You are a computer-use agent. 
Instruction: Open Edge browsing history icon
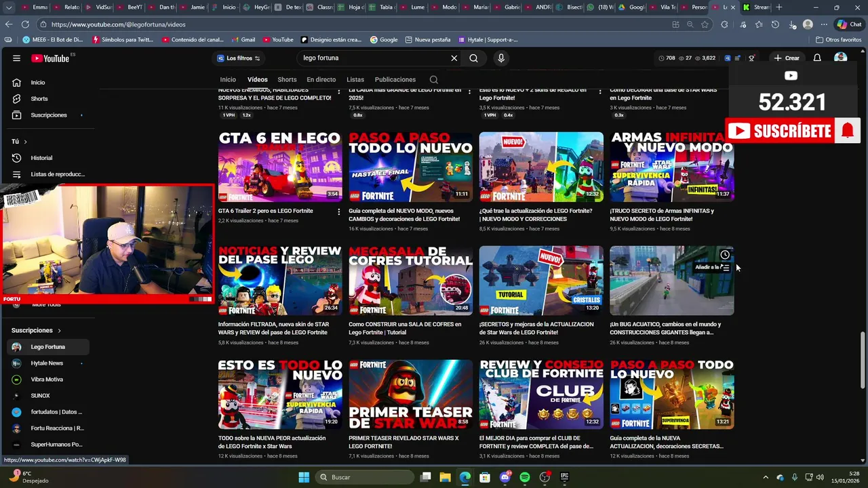[775, 24]
